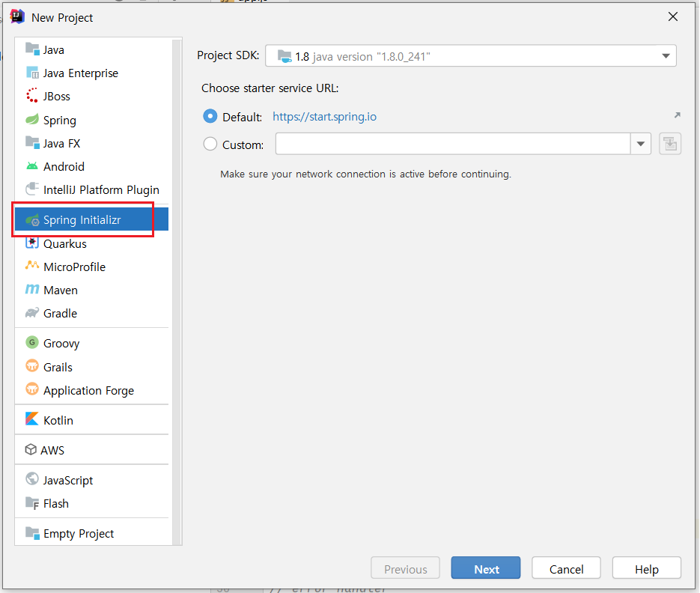Select the Default starter URL radio button

(x=210, y=116)
